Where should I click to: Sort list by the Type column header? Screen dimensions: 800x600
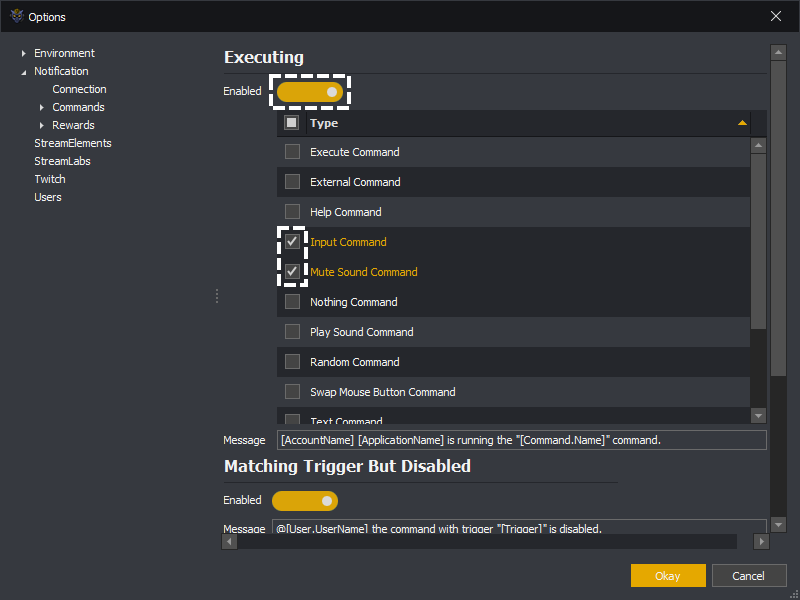pyautogui.click(x=528, y=123)
